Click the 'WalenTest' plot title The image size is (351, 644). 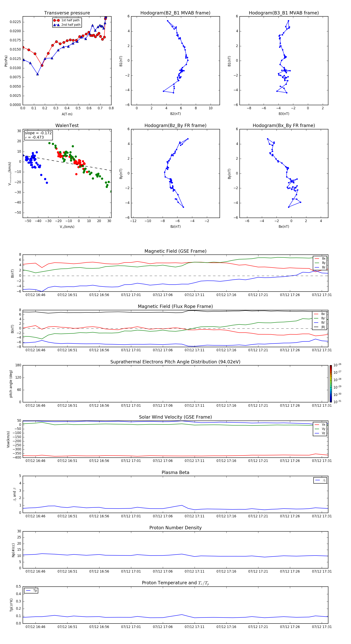pyautogui.click(x=67, y=125)
